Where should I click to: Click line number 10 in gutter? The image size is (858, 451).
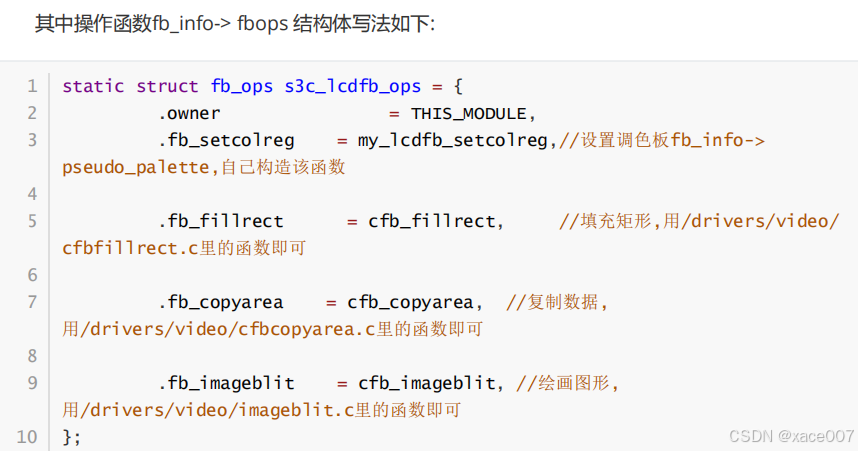(x=27, y=437)
